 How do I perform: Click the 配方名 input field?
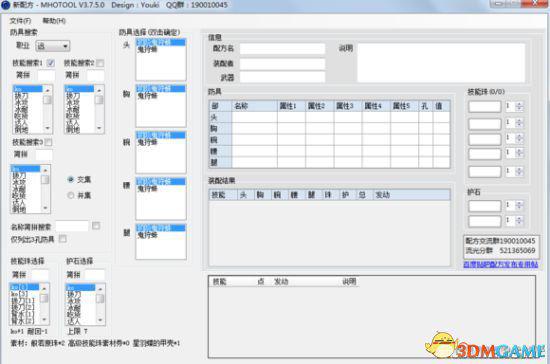[x=282, y=48]
